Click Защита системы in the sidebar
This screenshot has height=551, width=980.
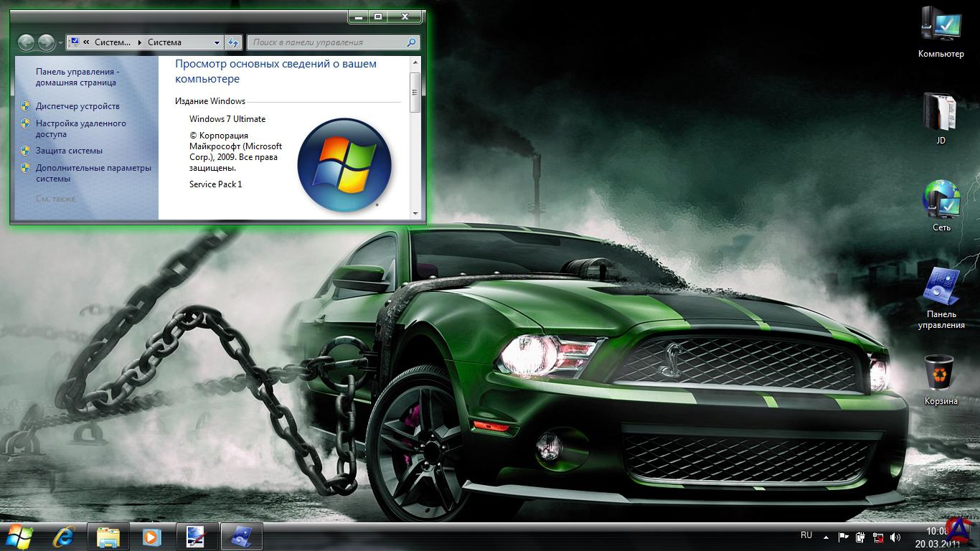point(69,151)
